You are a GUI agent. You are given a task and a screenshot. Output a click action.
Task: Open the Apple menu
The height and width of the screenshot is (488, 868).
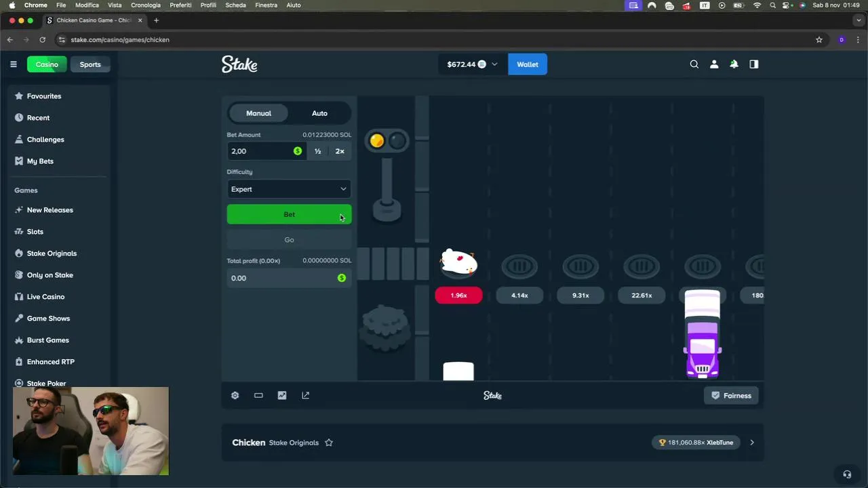point(12,5)
